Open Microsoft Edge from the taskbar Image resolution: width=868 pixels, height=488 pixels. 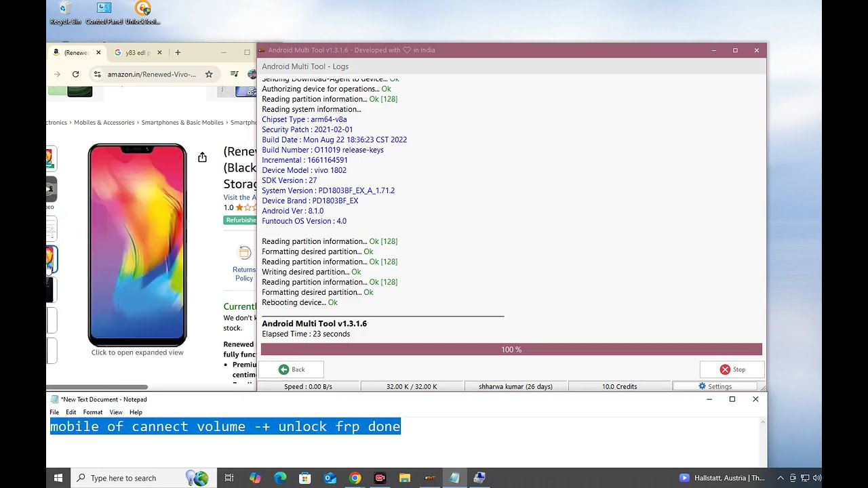pyautogui.click(x=280, y=478)
